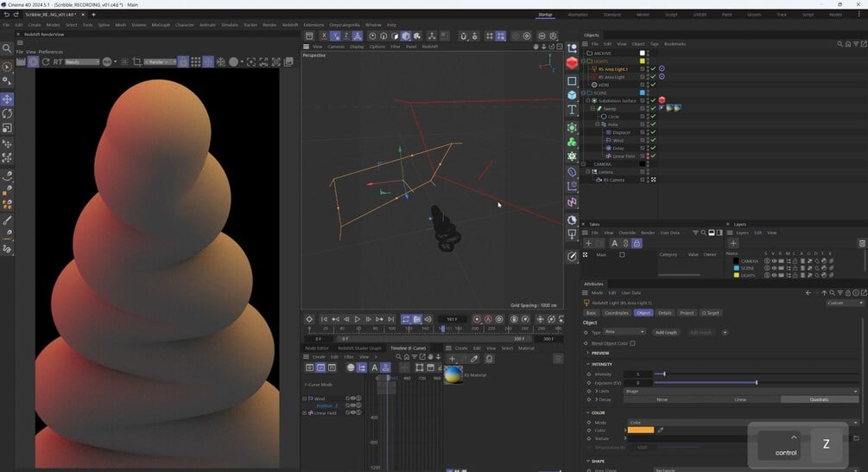The image size is (868, 472).
Task: Select the RS Area Light.1 object
Action: (613, 69)
